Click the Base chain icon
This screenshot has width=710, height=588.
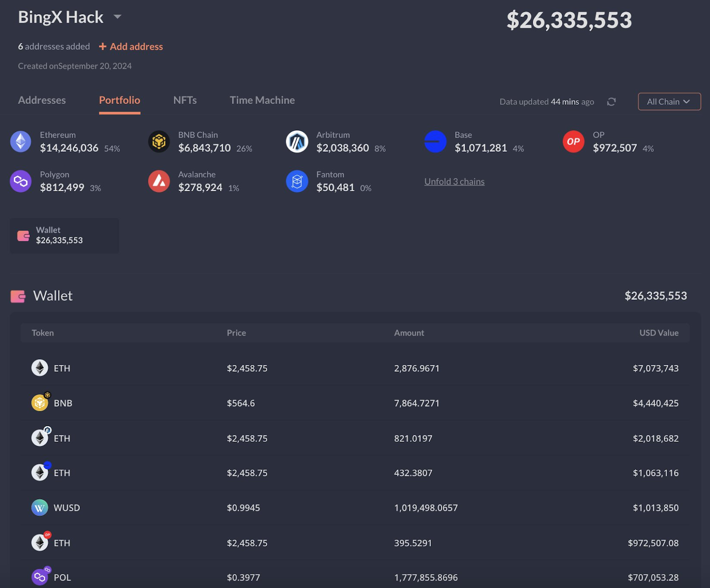pyautogui.click(x=435, y=141)
